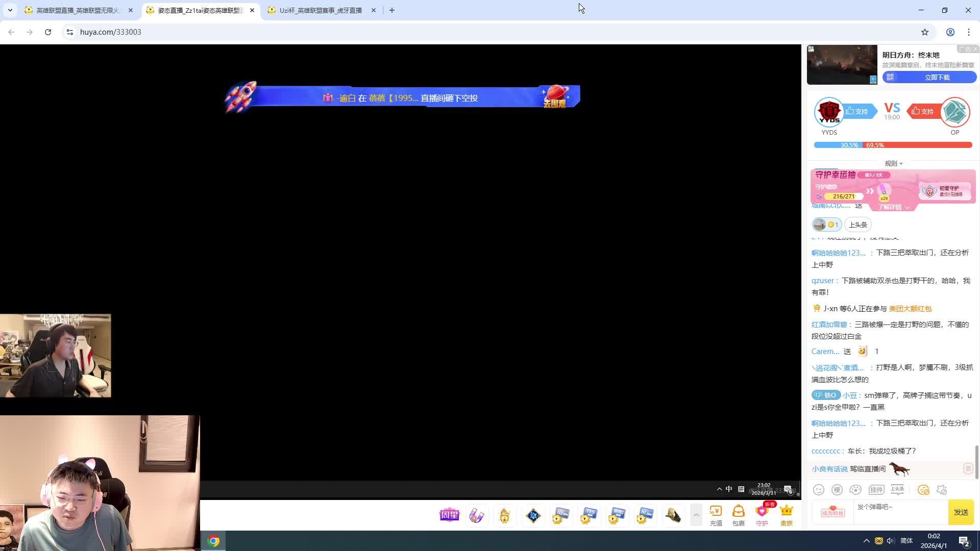Click the chat message input field

[x=900, y=512]
